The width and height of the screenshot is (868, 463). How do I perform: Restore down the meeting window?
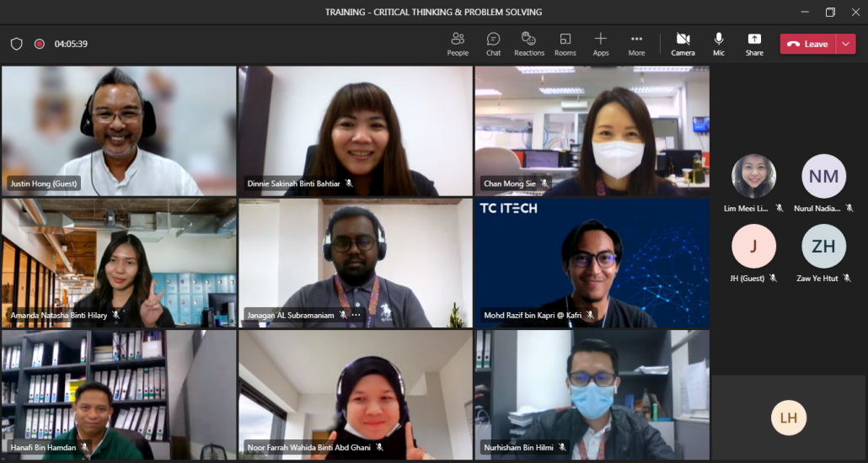[830, 12]
